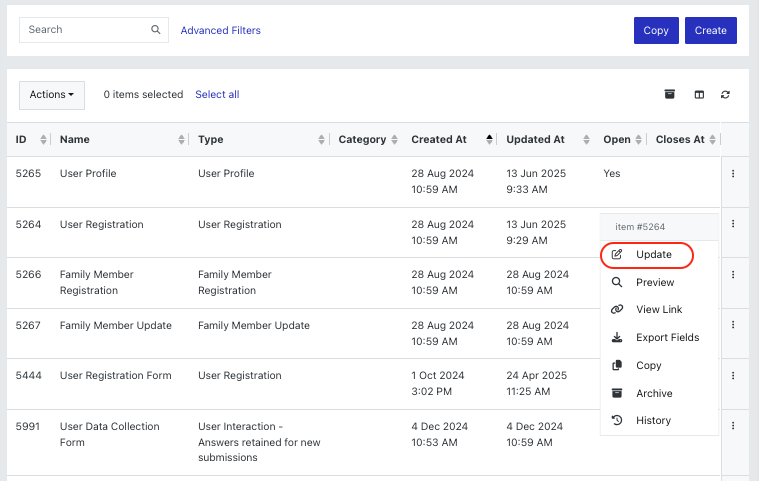
Task: Open the three-dot menu for User Registration Form
Action: click(733, 376)
